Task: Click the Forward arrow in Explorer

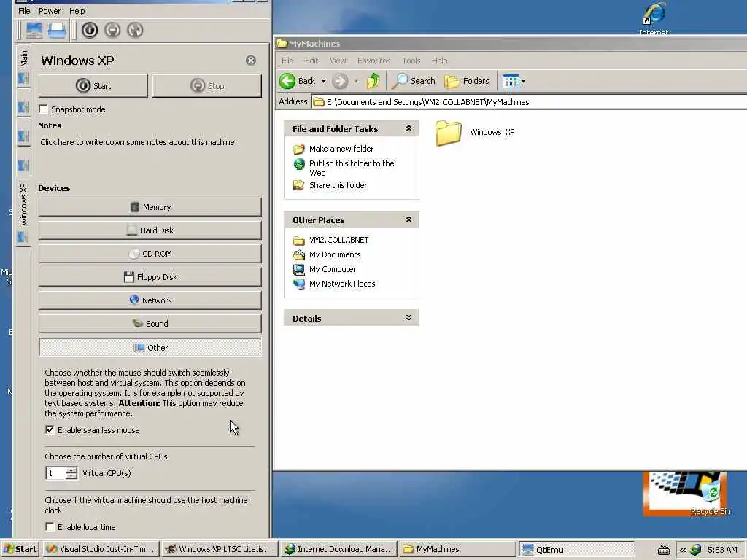Action: point(340,81)
